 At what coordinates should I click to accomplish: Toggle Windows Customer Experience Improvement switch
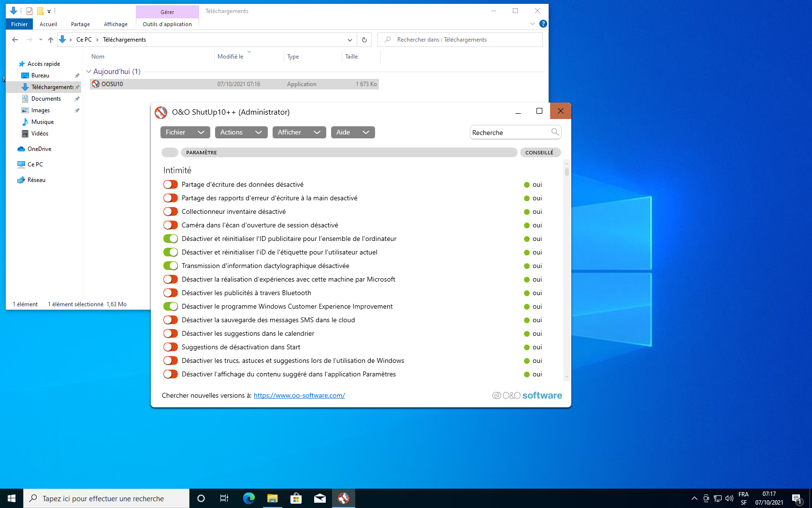point(171,306)
